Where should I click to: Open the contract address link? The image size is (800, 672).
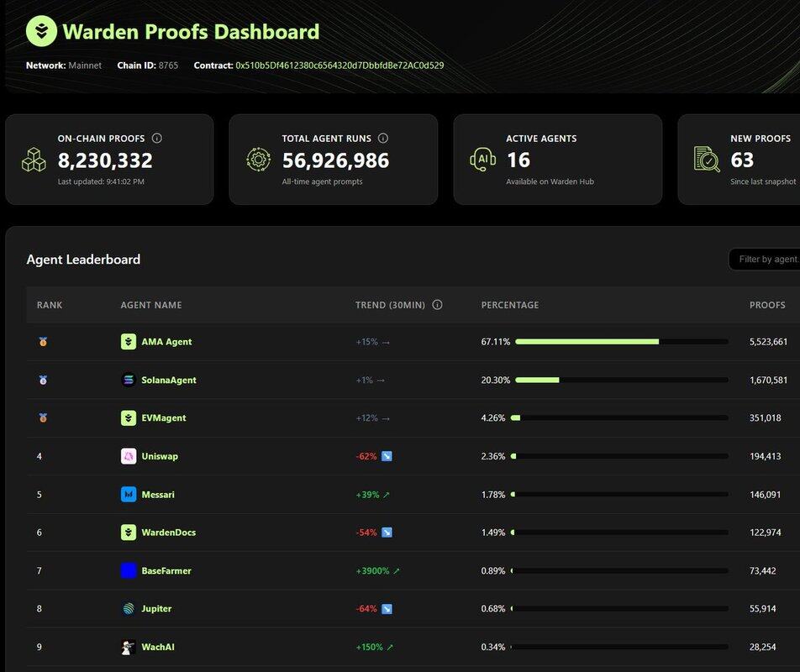[339, 66]
